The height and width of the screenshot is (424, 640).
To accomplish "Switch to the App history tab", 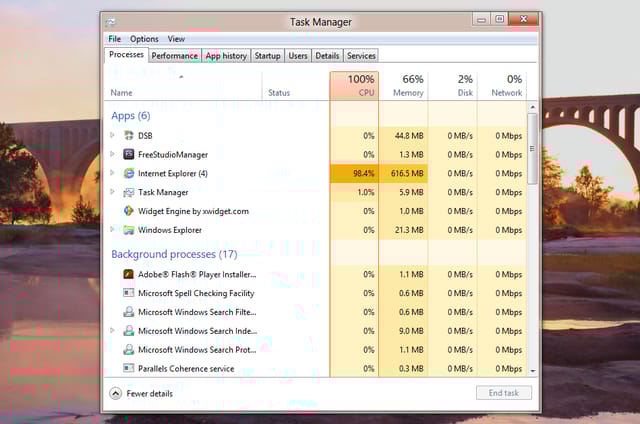I will point(226,56).
